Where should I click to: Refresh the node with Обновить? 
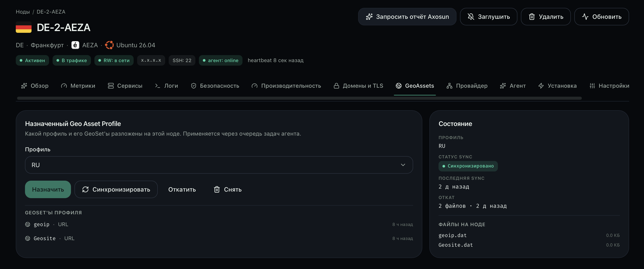pos(602,17)
